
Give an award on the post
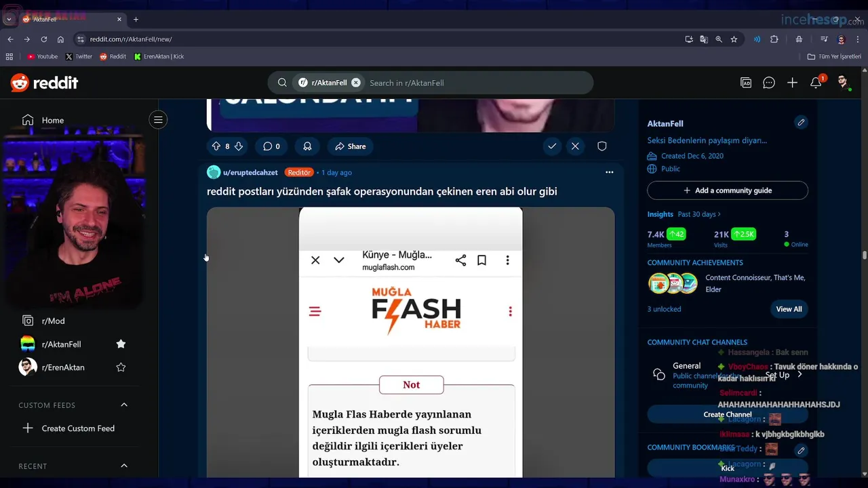307,146
